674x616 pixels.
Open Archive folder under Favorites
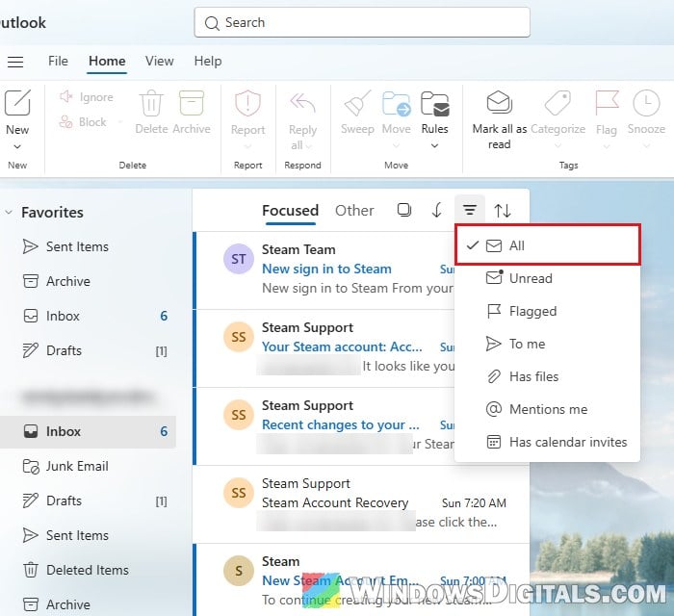pos(88,281)
